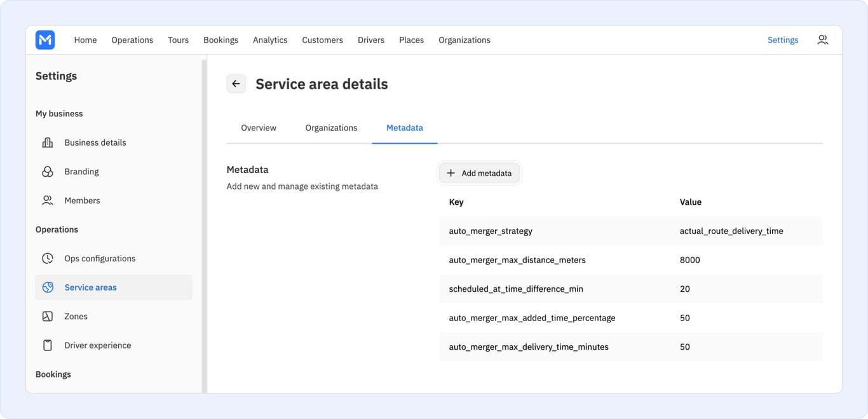Click the Business details building icon
This screenshot has width=868, height=419.
pyautogui.click(x=48, y=142)
